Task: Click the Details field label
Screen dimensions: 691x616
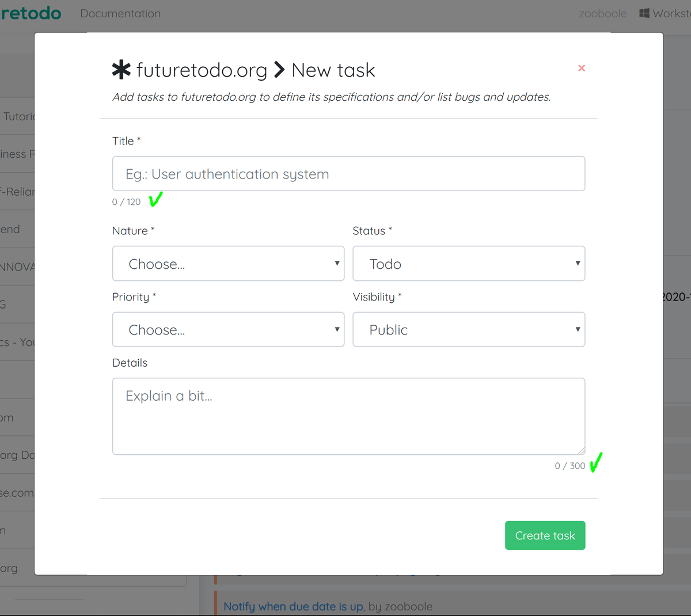Action: (130, 363)
